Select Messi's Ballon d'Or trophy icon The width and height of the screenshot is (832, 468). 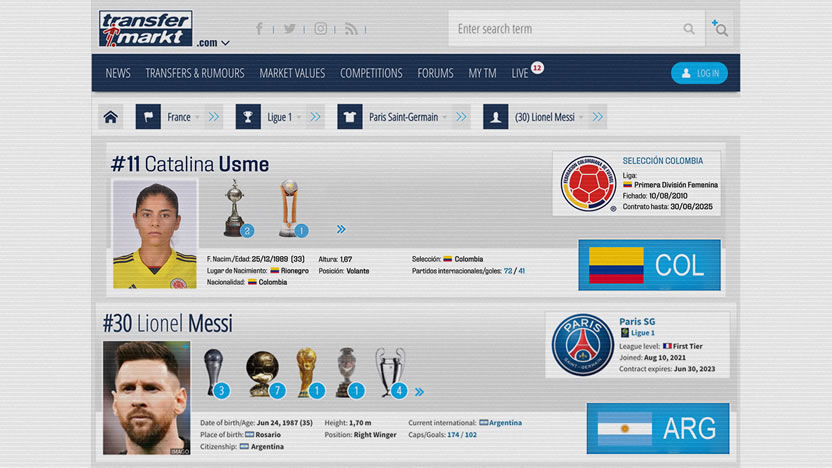pyautogui.click(x=265, y=374)
